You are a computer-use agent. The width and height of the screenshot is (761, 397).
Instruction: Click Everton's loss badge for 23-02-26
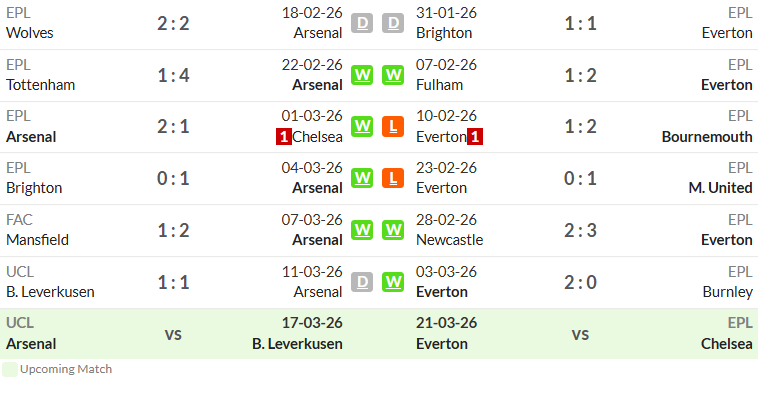(x=393, y=178)
